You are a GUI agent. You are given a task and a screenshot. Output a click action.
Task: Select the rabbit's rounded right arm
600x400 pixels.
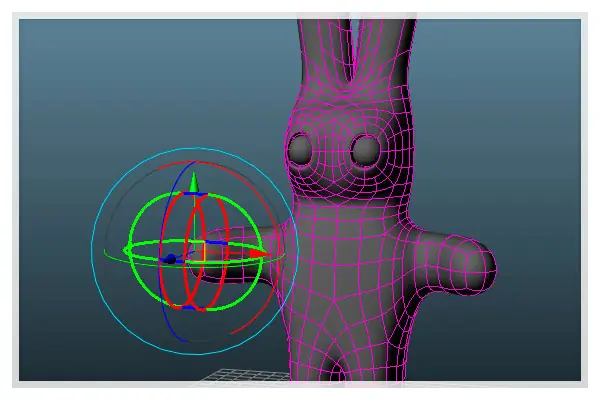455,264
